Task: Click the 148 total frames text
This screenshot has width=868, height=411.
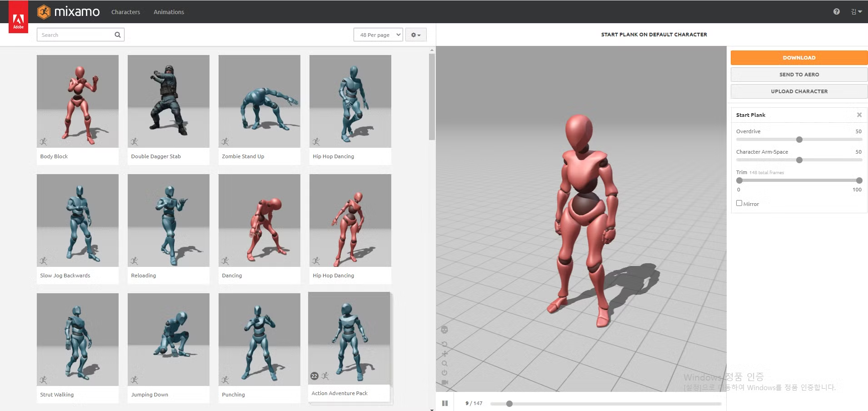Action: (767, 173)
